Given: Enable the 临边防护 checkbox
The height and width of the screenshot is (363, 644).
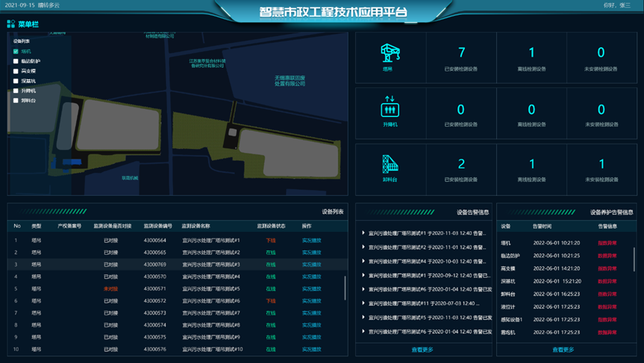Looking at the screenshot, I should tap(16, 61).
